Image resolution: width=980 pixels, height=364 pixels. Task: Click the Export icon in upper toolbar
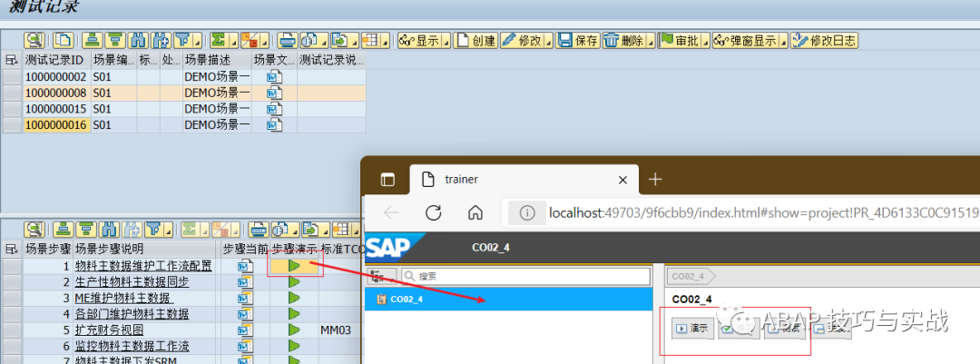click(x=340, y=41)
